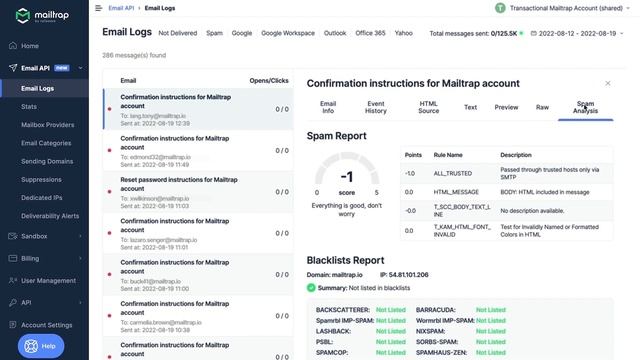The height and width of the screenshot is (360, 640).
Task: Expand the Sandbox sidebar section
Action: point(80,236)
